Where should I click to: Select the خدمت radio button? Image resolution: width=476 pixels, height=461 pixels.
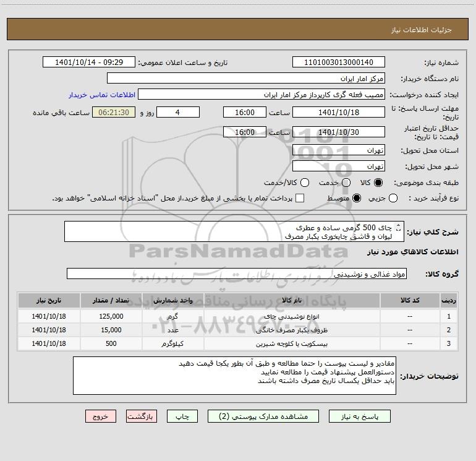[x=346, y=183]
